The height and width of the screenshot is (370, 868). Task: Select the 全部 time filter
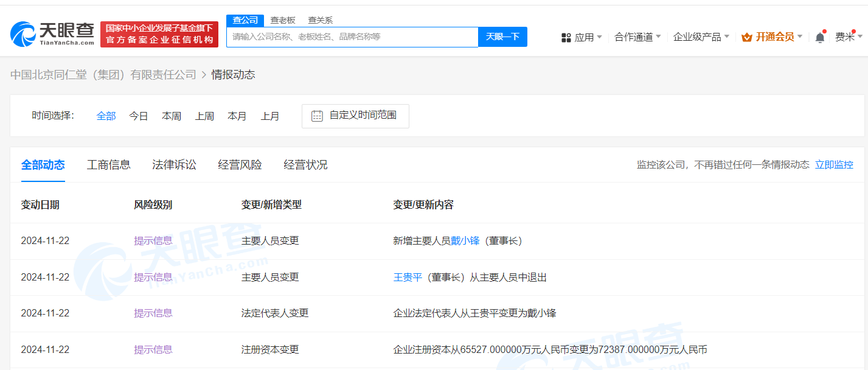[x=106, y=116]
